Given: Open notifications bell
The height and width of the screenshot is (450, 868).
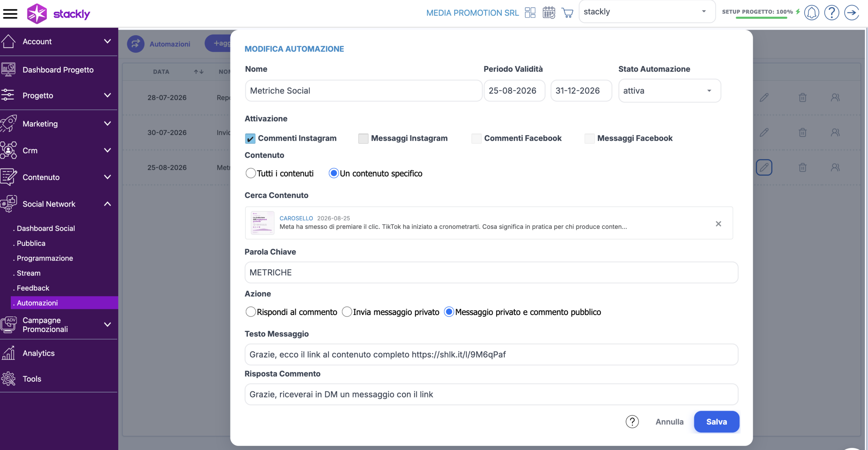Looking at the screenshot, I should pos(811,13).
